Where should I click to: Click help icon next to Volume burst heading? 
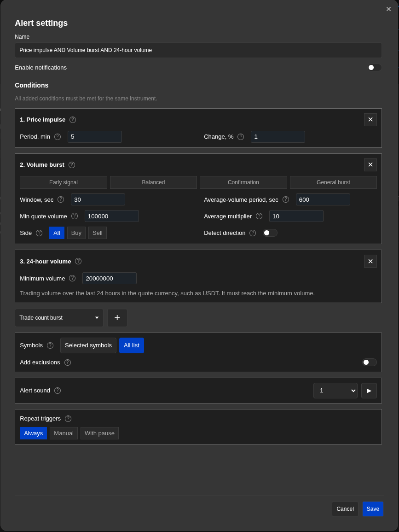click(71, 165)
